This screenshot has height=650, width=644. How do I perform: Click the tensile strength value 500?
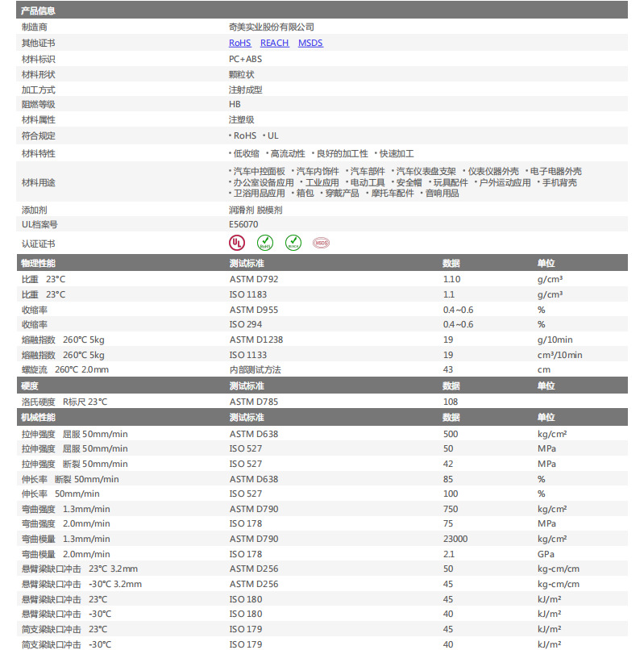pos(451,435)
